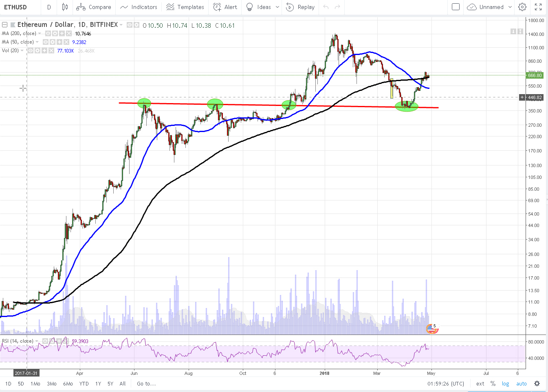
Task: Select the 1Mo time range
Action: click(x=35, y=383)
